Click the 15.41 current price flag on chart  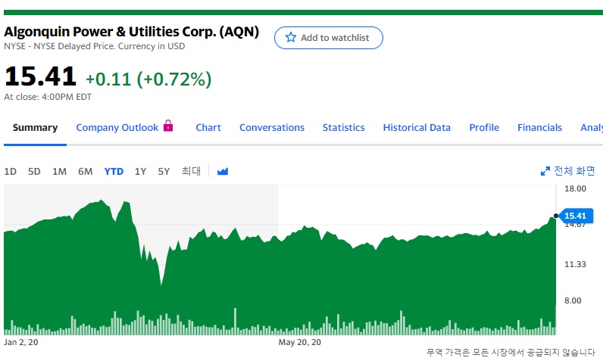click(x=575, y=216)
